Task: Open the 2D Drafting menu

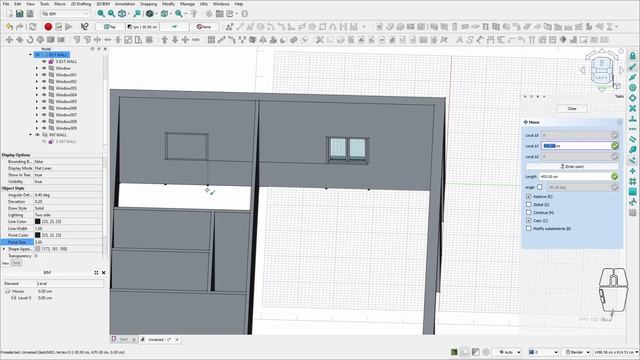Action: pos(81,4)
